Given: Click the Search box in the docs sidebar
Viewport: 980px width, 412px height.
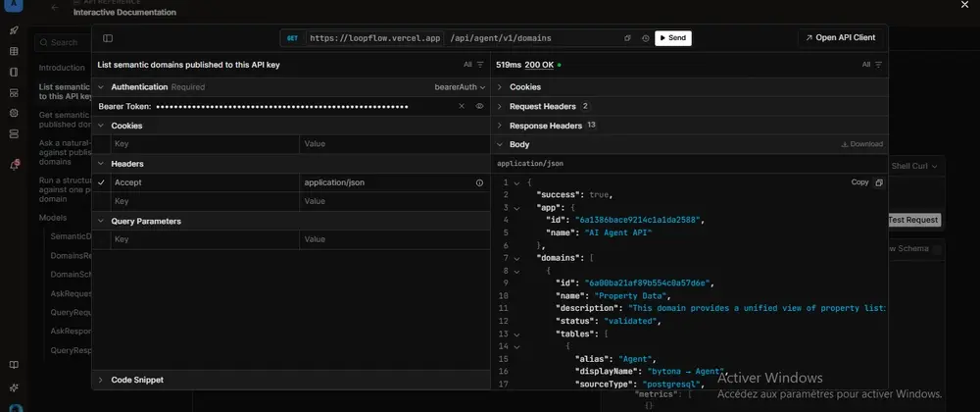Looking at the screenshot, I should coord(63,42).
